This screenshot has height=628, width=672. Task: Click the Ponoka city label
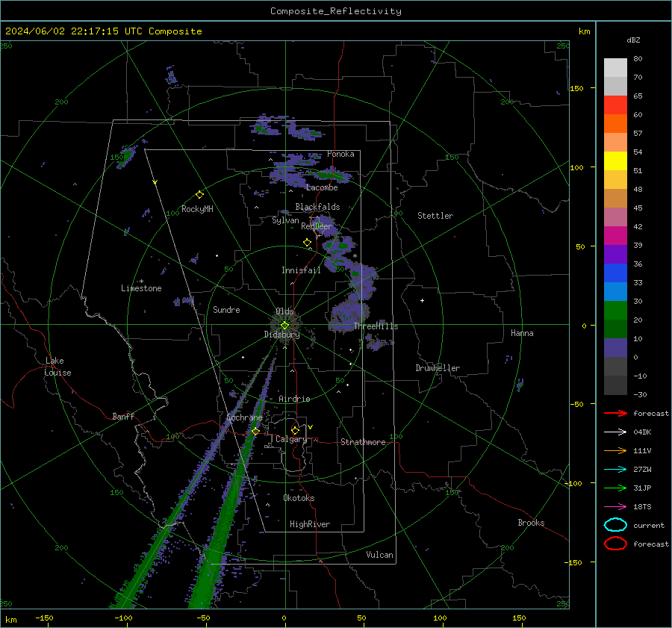[340, 154]
